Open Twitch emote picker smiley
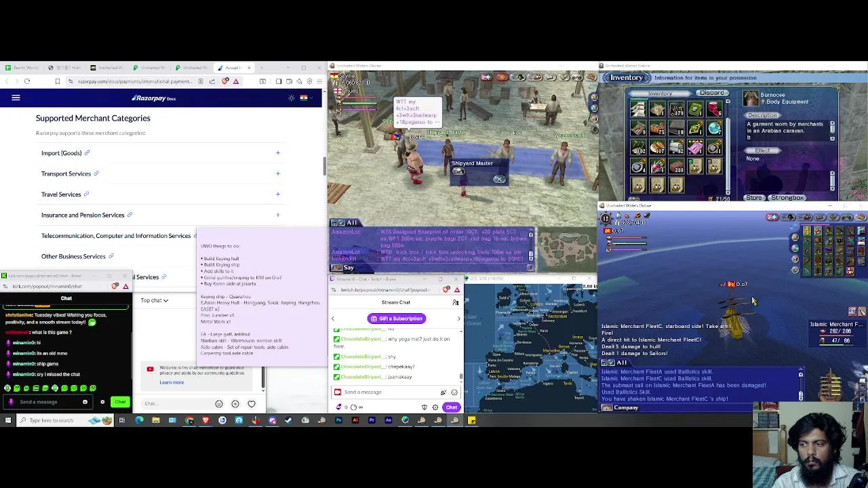Viewport: 868px width, 488px height. [454, 392]
